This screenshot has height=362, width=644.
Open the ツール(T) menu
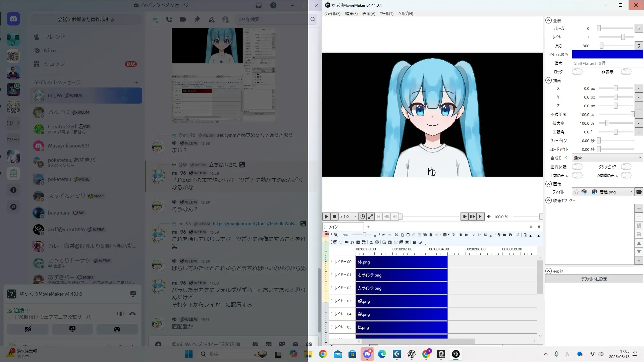pyautogui.click(x=386, y=14)
